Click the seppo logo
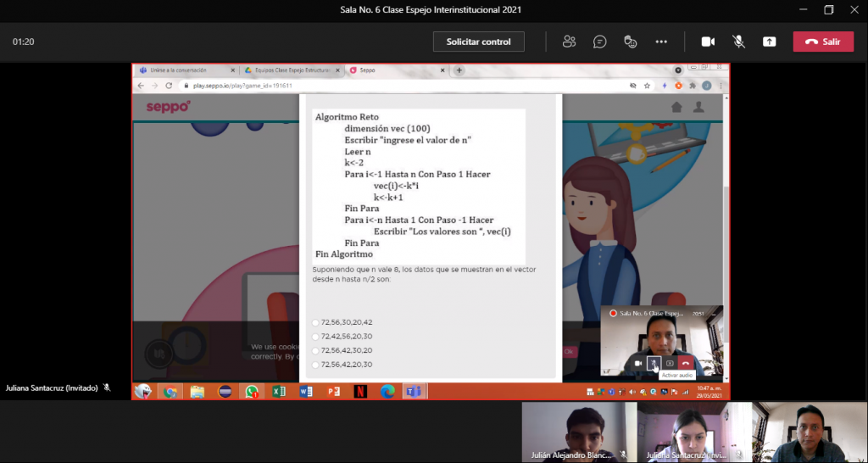Screen dimensions: 868x463 point(169,107)
